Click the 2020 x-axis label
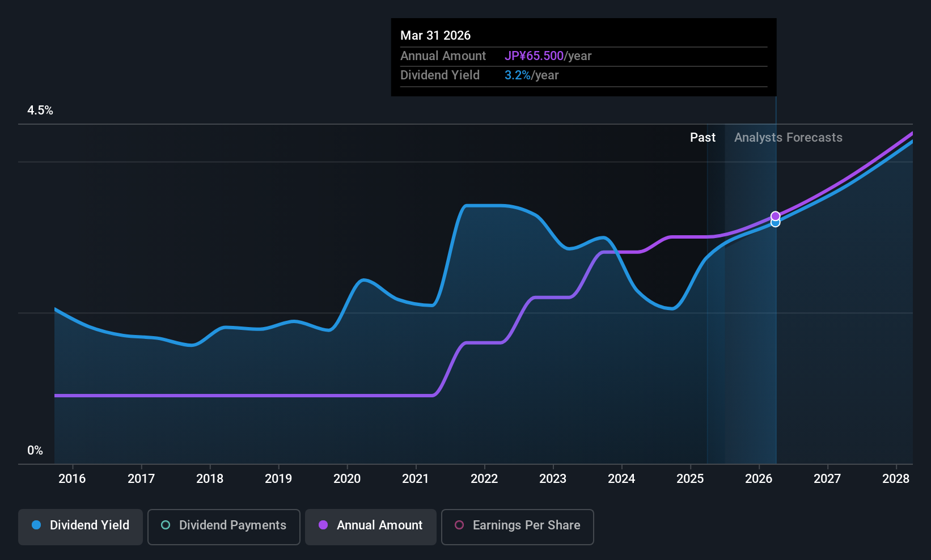Viewport: 931px width, 560px height. tap(347, 479)
